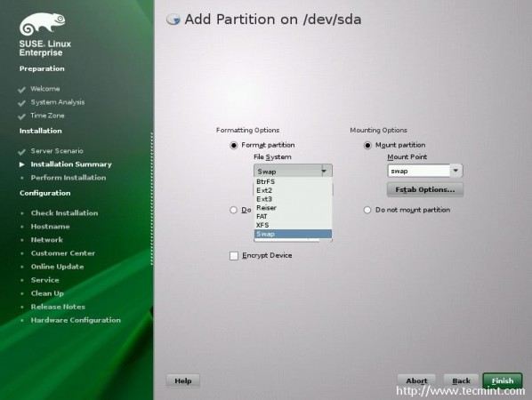Click the Hostname step in sidebar
Viewport: 532px width, 400px height.
click(50, 227)
